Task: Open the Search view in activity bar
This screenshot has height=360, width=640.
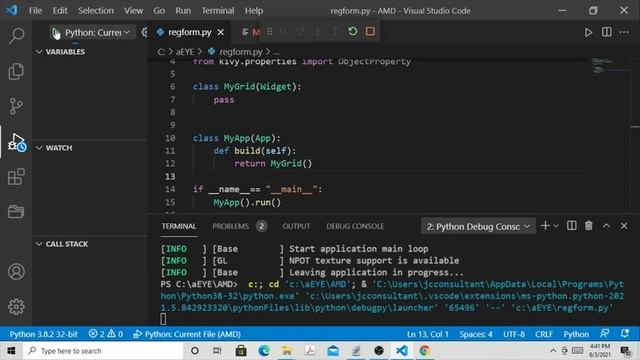Action: (16, 36)
